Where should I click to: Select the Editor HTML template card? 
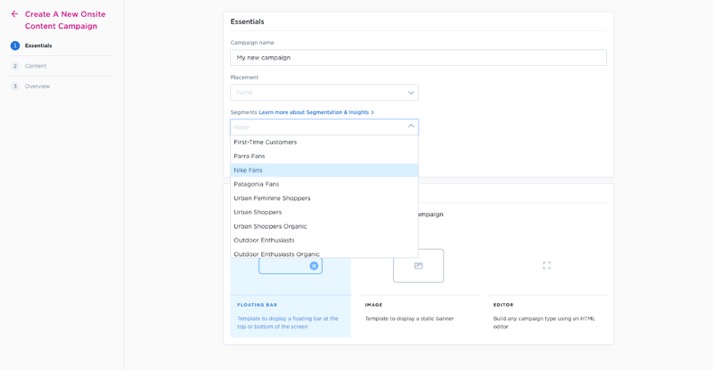click(x=547, y=293)
